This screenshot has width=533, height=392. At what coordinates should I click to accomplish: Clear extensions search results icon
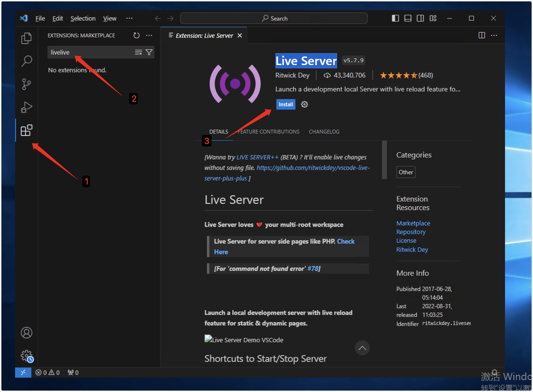[138, 52]
